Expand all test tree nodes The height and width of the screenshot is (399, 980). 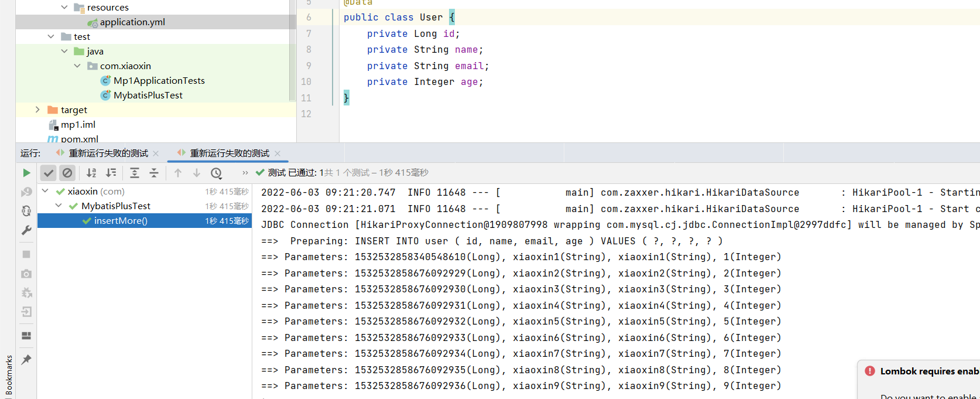[135, 173]
